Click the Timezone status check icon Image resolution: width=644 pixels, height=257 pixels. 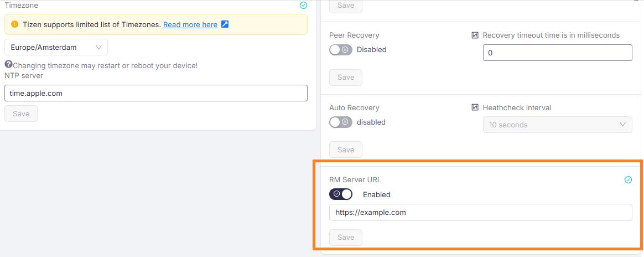click(x=303, y=5)
